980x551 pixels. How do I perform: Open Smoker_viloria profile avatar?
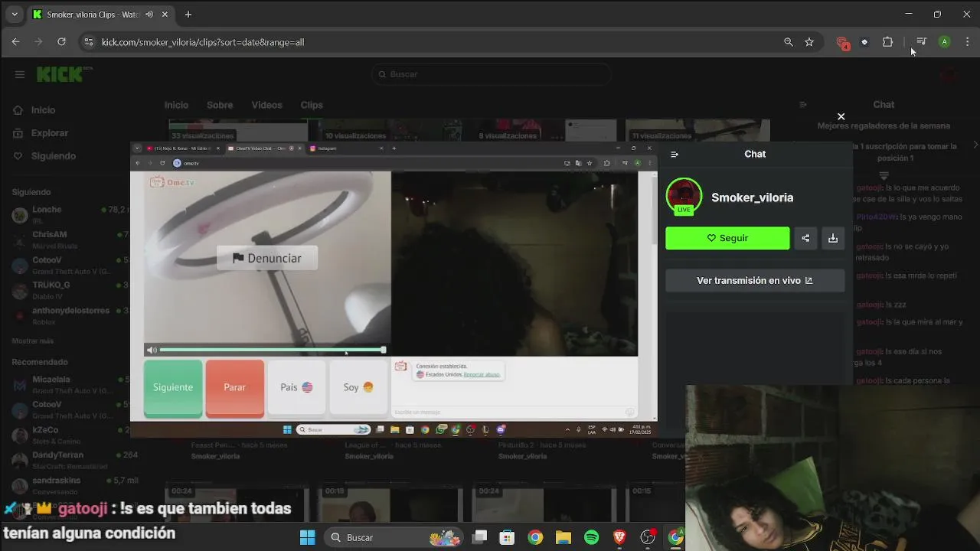click(x=684, y=197)
